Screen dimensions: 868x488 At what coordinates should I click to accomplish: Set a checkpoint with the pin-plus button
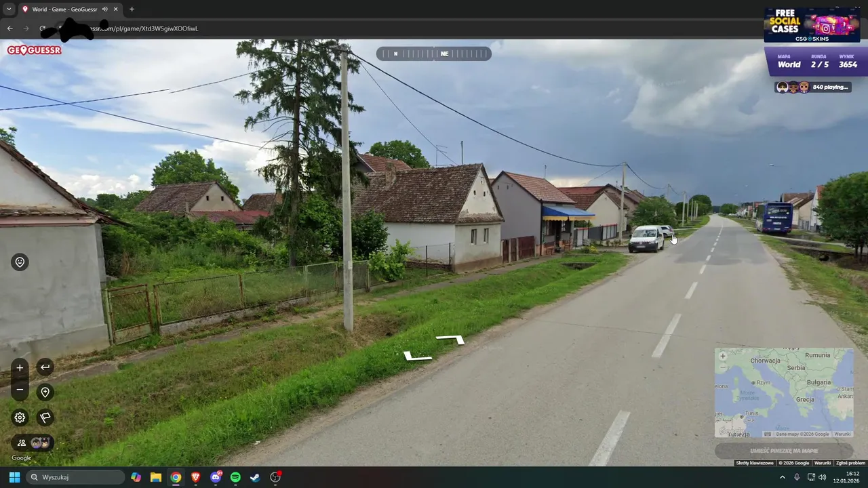coord(45,392)
